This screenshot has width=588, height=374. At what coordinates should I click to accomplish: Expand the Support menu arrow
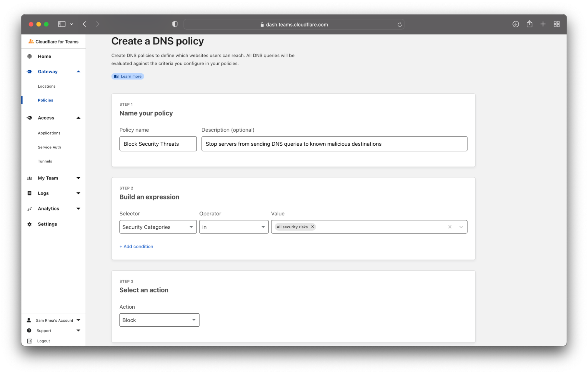tap(78, 330)
